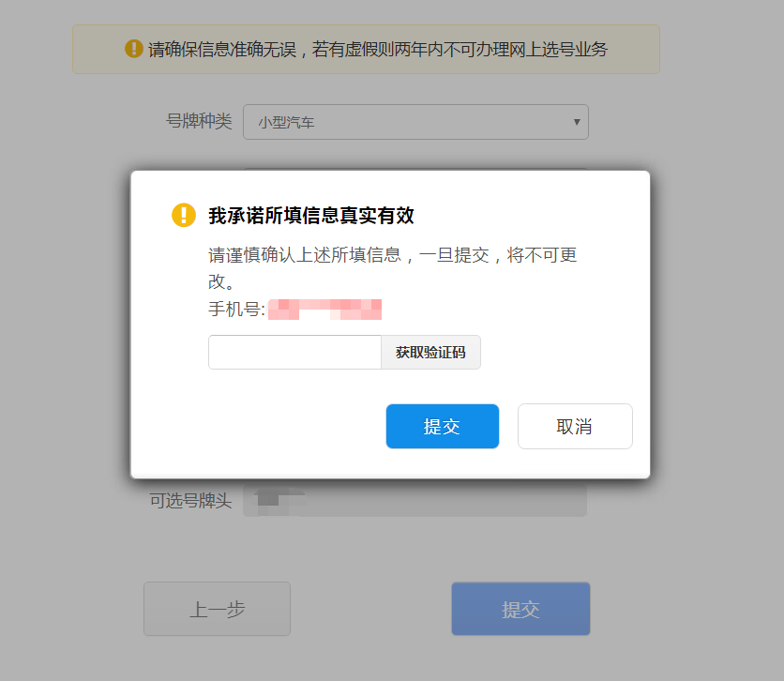
Task: Click the top banner text 请确保信息准确无误
Action: click(377, 50)
